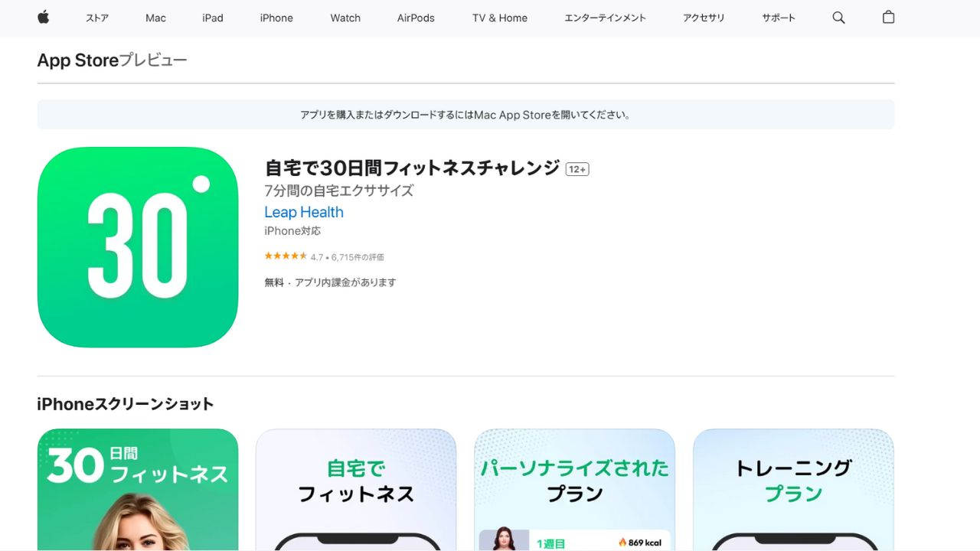Open the Watch menu item
Viewport: 980px width, 551px height.
[x=345, y=18]
